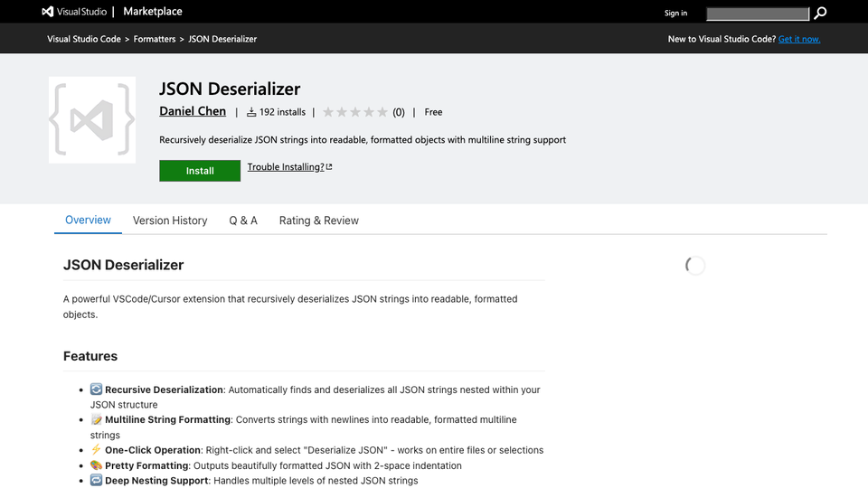Click the 'Deep Nesting Support' bold text
The image size is (868, 488).
point(156,481)
